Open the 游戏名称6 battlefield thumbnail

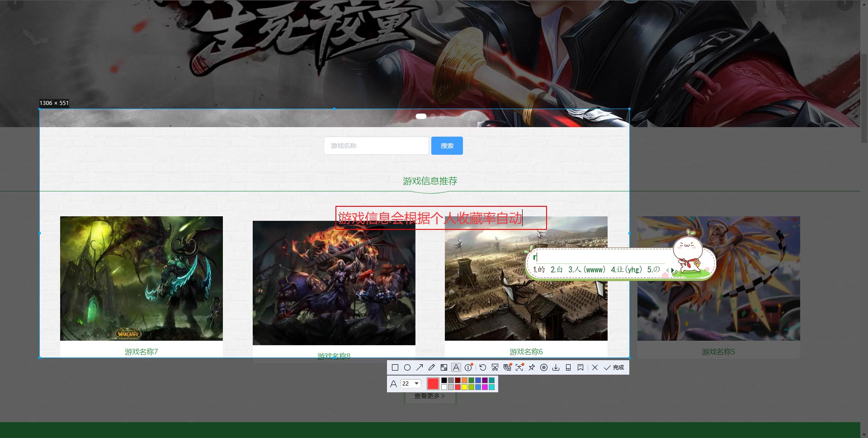point(526,278)
